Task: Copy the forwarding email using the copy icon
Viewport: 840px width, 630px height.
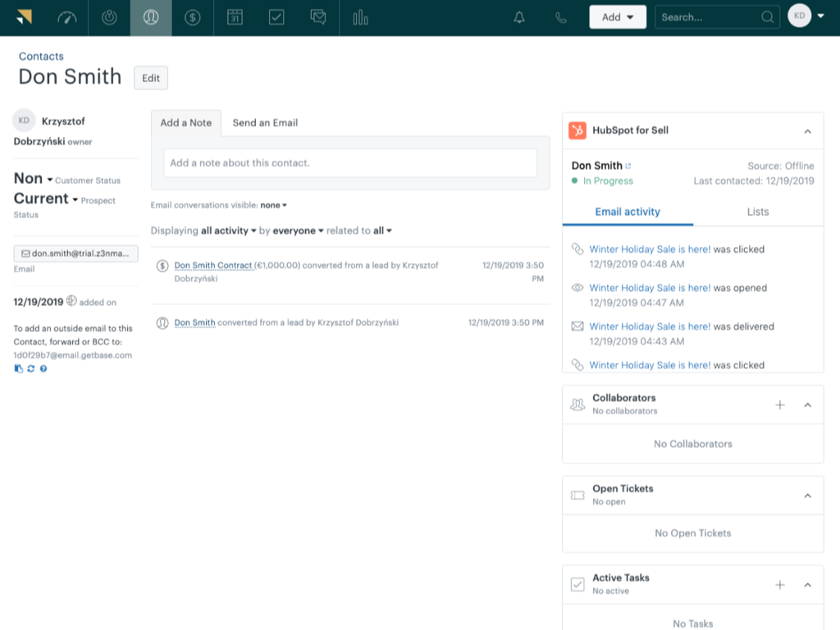Action: [21, 368]
